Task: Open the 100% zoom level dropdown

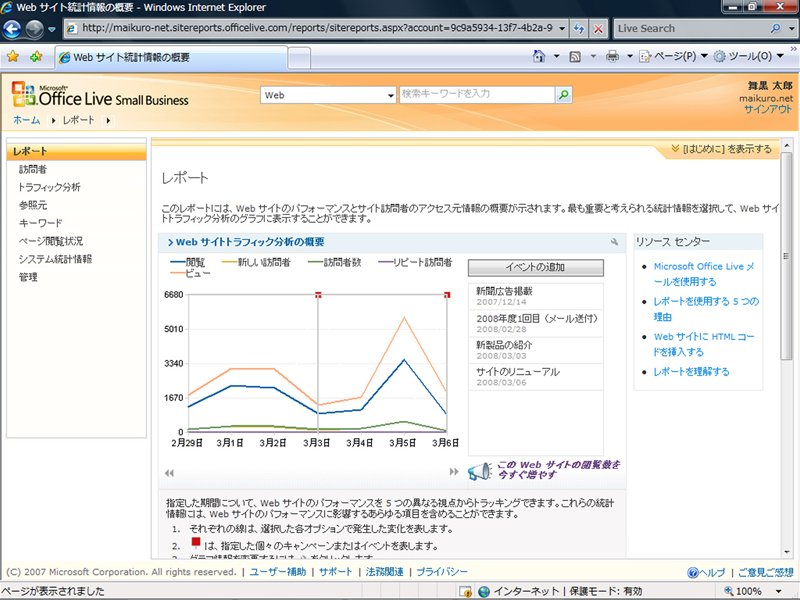Action: (780, 591)
